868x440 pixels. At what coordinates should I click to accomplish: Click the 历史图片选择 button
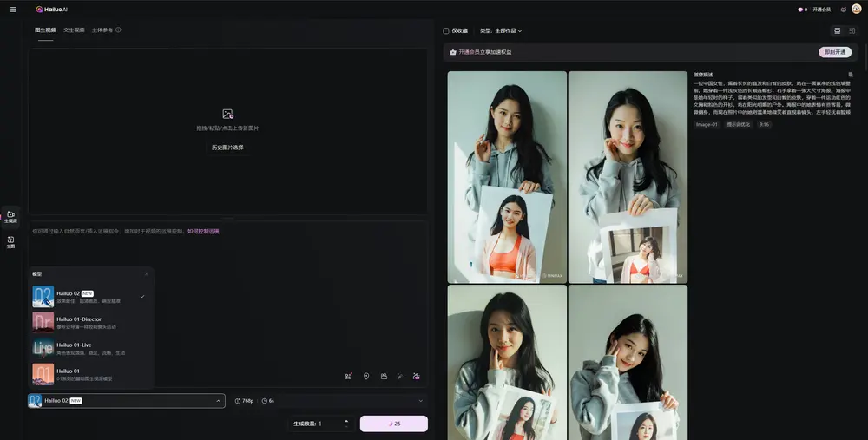point(227,148)
